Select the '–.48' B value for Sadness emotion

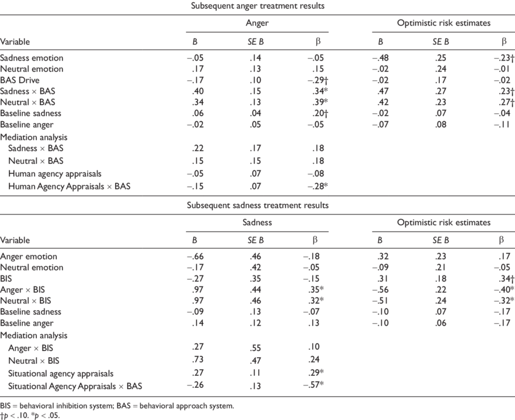click(x=380, y=58)
